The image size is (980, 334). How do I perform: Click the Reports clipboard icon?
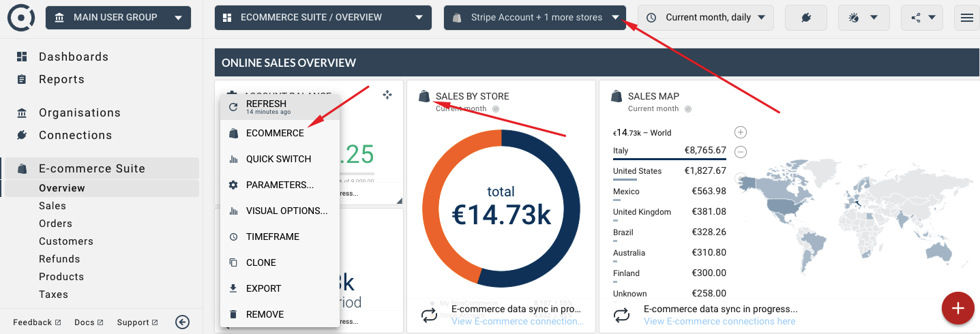[22, 79]
